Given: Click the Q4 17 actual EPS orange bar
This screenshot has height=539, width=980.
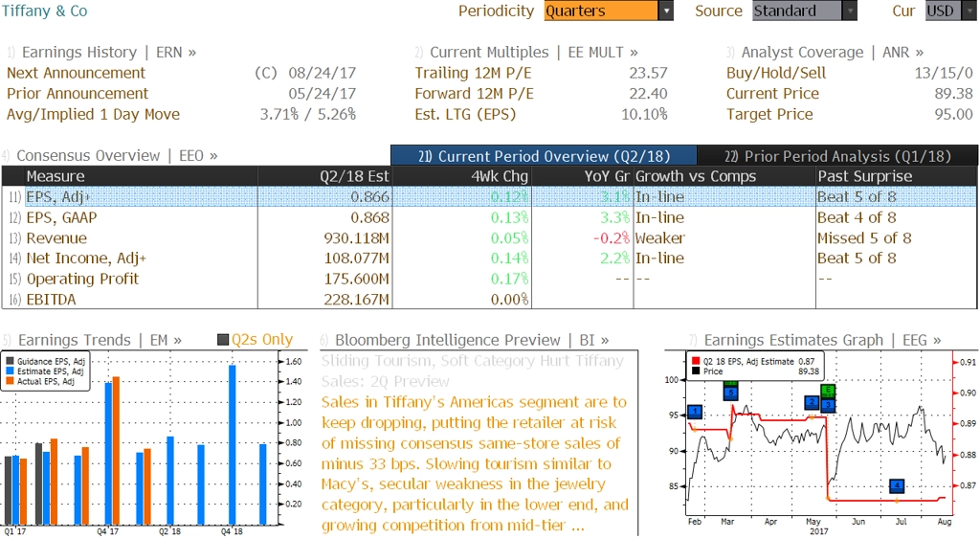Looking at the screenshot, I should click(116, 450).
